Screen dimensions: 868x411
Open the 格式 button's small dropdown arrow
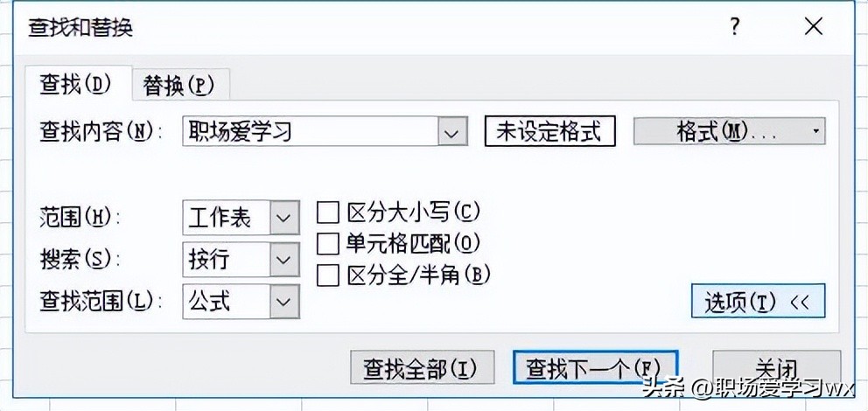pos(815,131)
